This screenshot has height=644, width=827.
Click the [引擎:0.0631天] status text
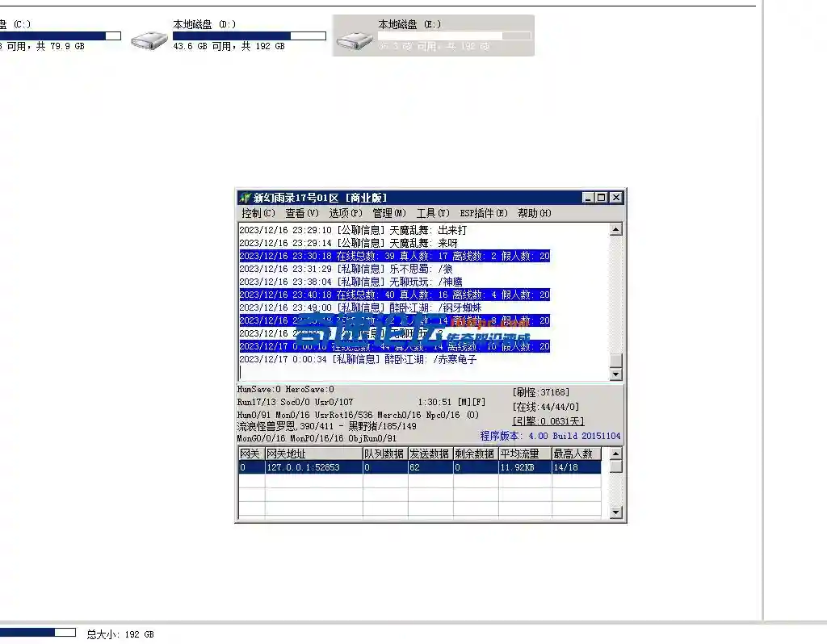point(548,421)
